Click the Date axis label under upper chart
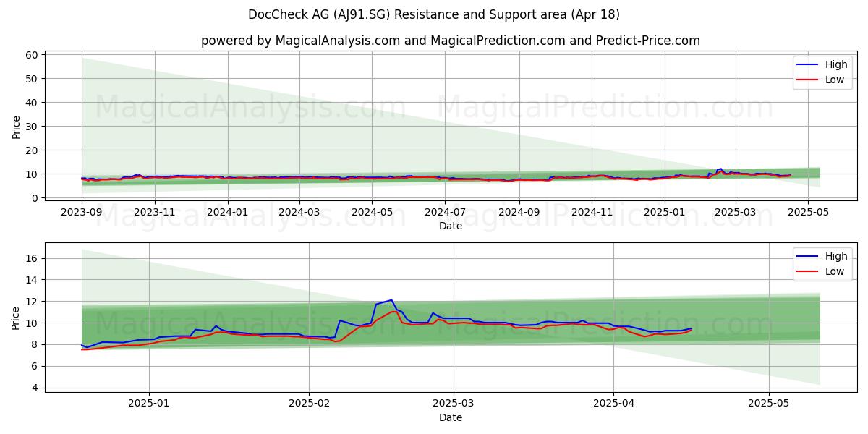Image resolution: width=868 pixels, height=434 pixels. tap(451, 226)
